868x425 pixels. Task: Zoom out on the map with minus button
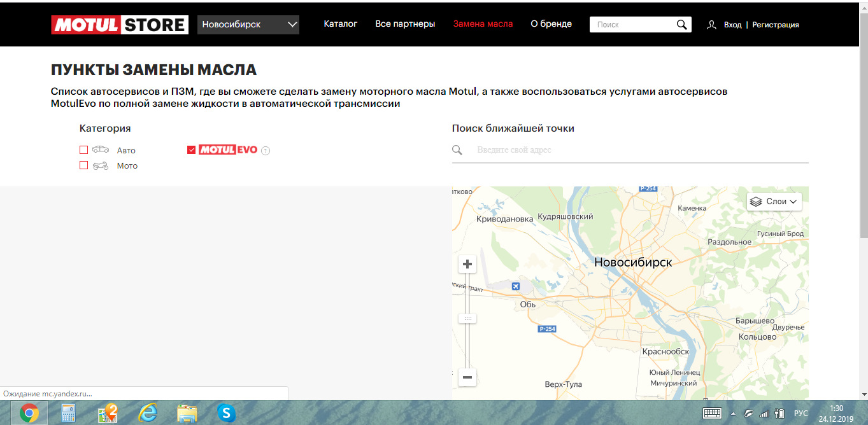[467, 377]
